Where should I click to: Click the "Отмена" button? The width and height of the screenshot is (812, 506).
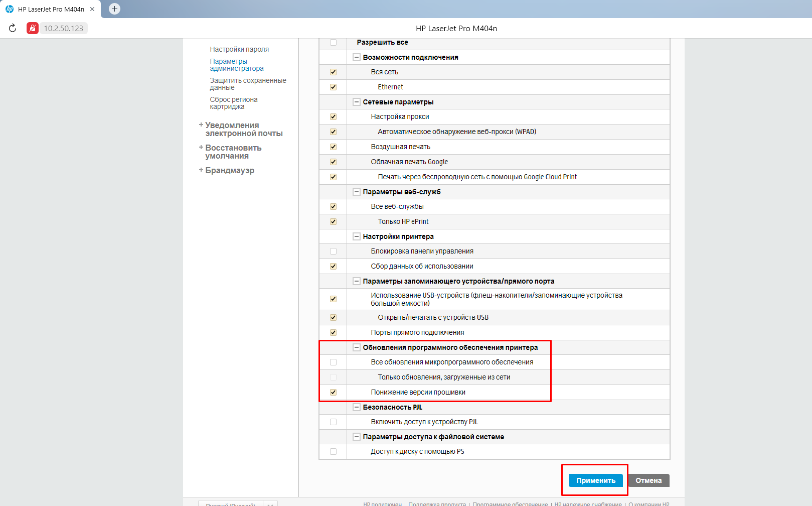[648, 480]
